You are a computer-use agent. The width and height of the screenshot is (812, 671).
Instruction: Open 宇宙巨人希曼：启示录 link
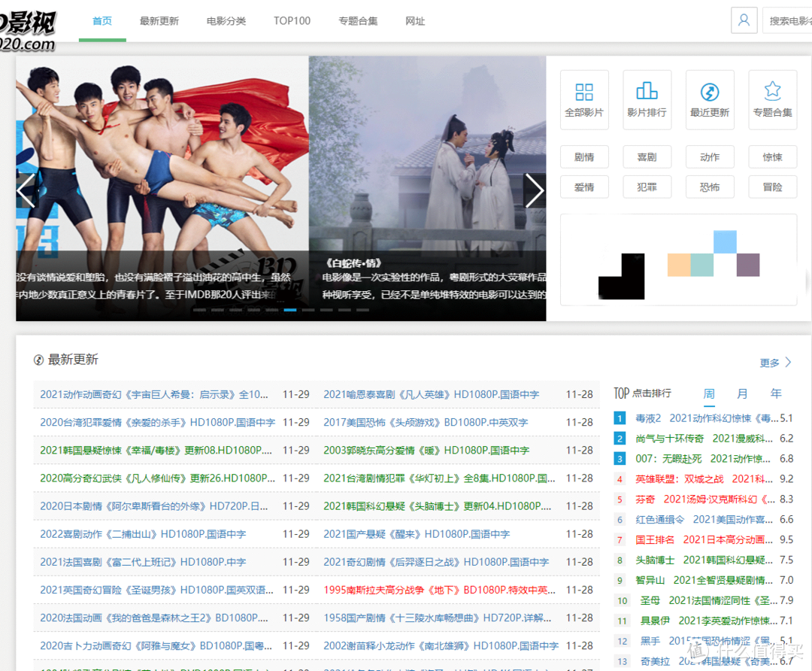pos(154,395)
